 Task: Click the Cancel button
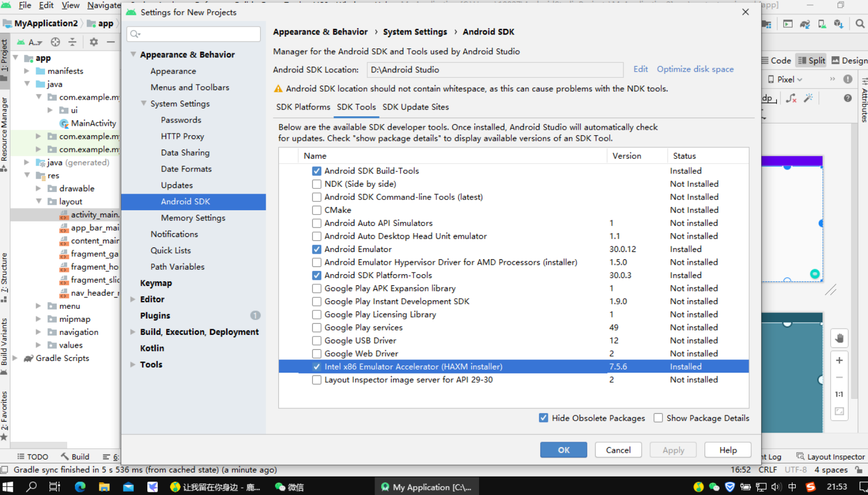pyautogui.click(x=618, y=450)
